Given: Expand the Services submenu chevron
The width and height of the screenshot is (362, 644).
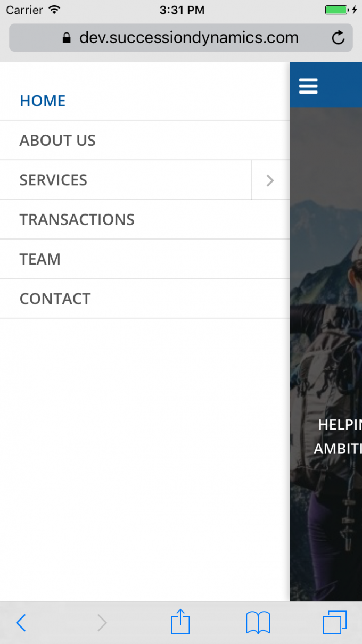Looking at the screenshot, I should click(270, 180).
